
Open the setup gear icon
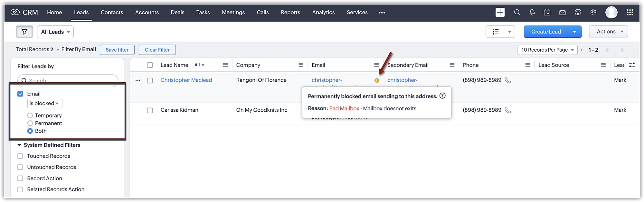point(593,12)
